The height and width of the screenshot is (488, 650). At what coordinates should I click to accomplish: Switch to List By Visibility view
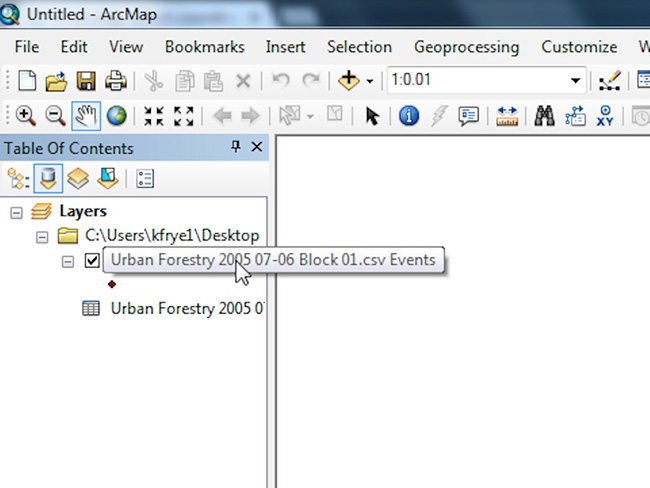click(x=78, y=179)
